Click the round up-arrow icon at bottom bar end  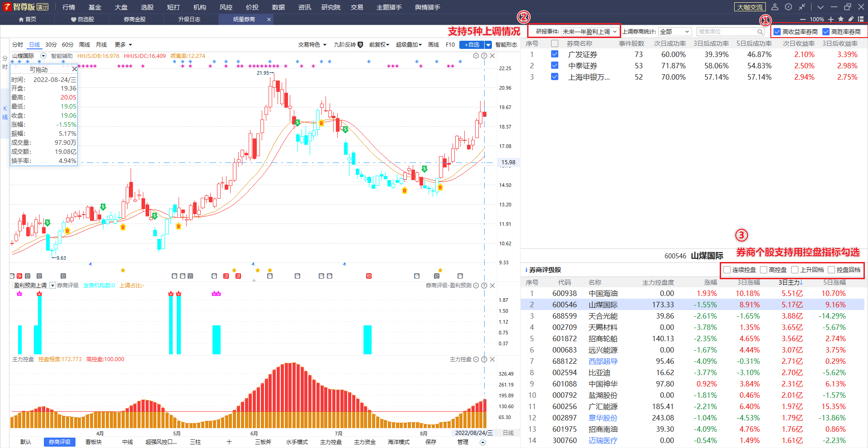click(x=483, y=443)
